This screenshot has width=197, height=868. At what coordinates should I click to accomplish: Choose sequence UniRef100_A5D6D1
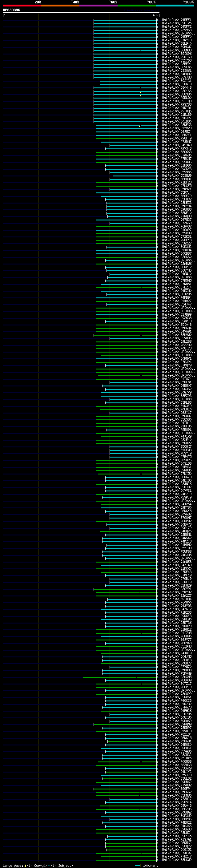pos(176,741)
